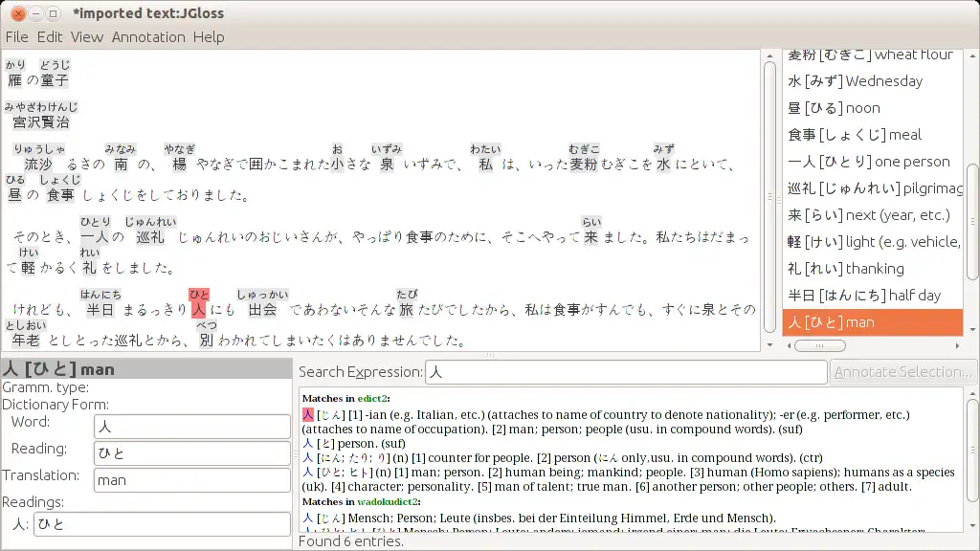
Task: Select highlighted annotation 人 [ひと] man
Action: point(873,322)
